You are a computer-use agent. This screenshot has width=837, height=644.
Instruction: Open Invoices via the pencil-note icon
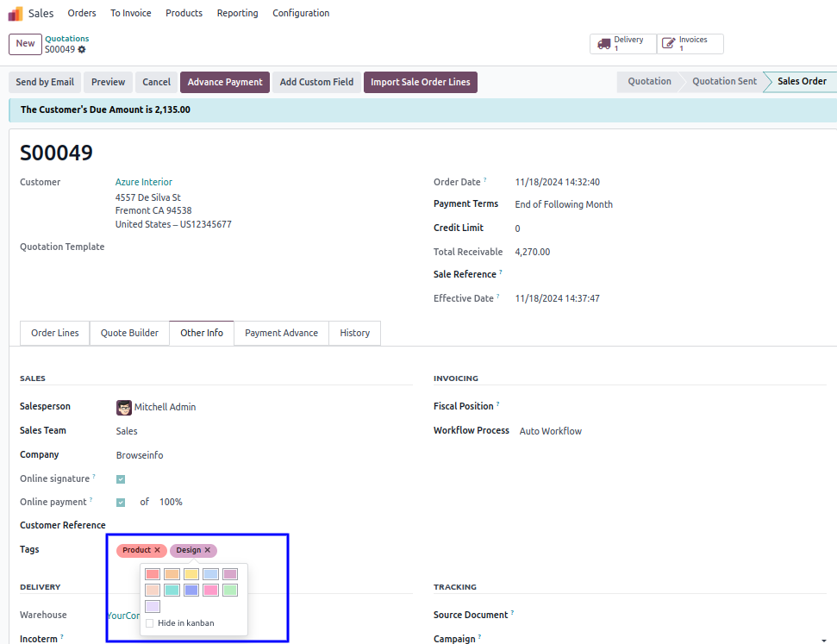[669, 44]
